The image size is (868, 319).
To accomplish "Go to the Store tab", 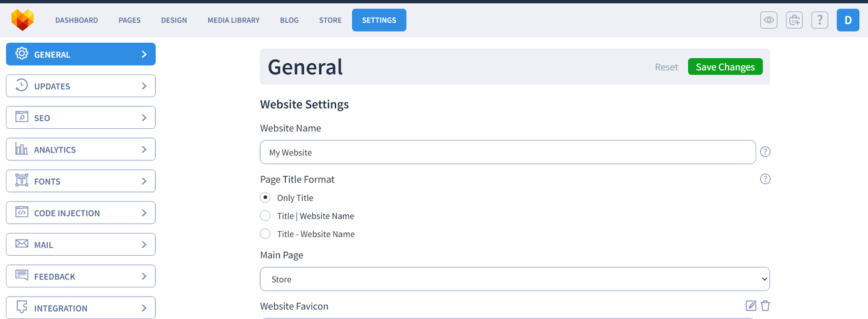I will pyautogui.click(x=330, y=20).
